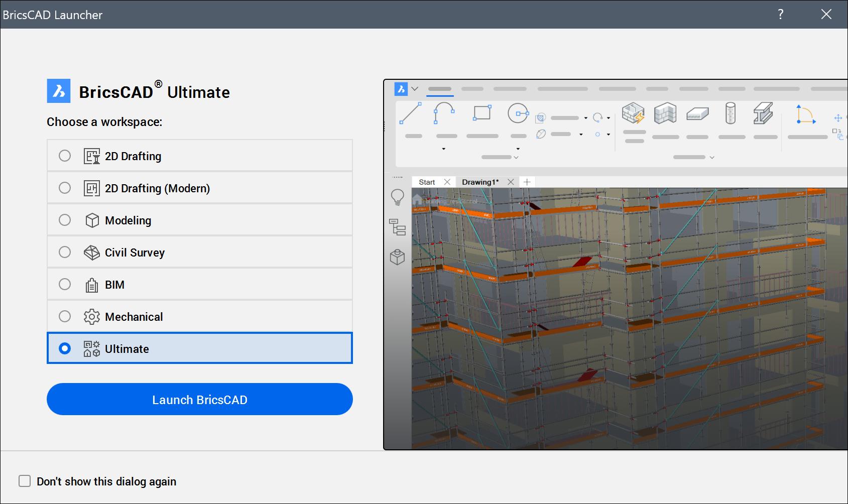Open help with the question mark icon

[780, 14]
